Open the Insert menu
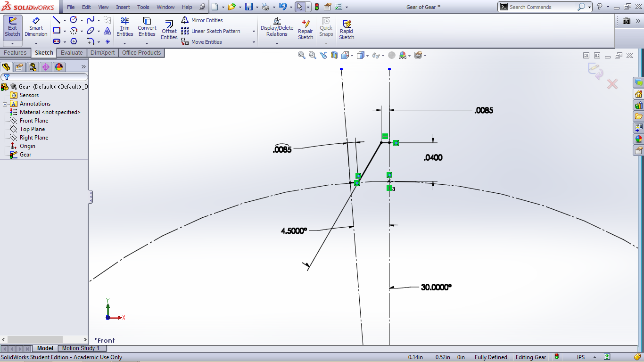The height and width of the screenshot is (362, 644). coord(123,7)
